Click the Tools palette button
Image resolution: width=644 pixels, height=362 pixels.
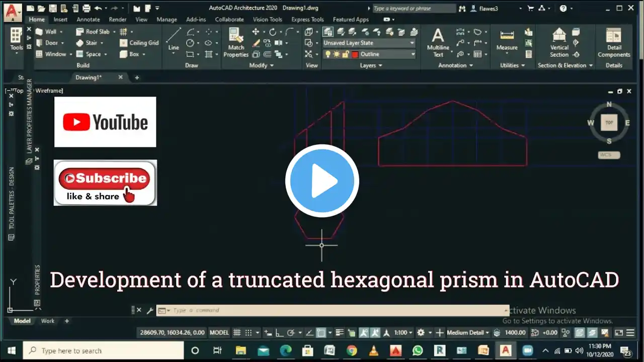point(17,39)
